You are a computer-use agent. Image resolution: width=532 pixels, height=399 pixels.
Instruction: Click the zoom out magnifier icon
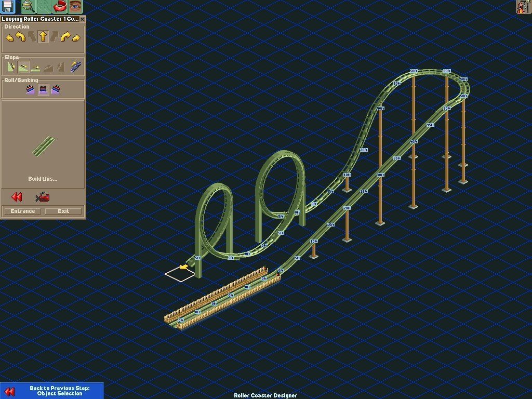[28, 7]
